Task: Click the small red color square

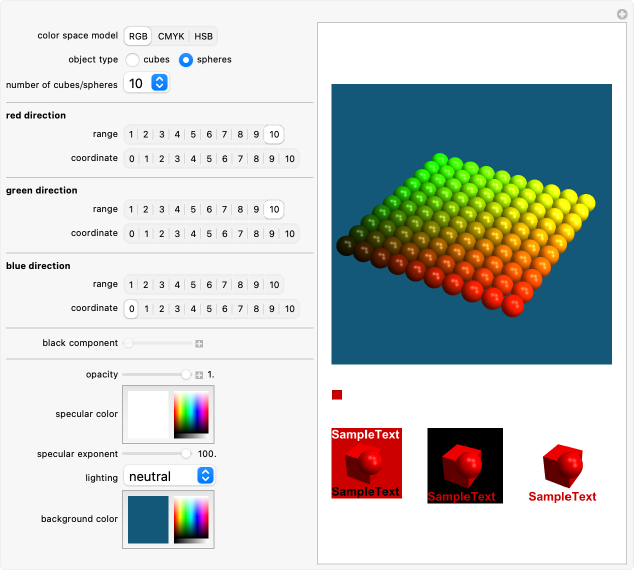Action: pyautogui.click(x=337, y=395)
